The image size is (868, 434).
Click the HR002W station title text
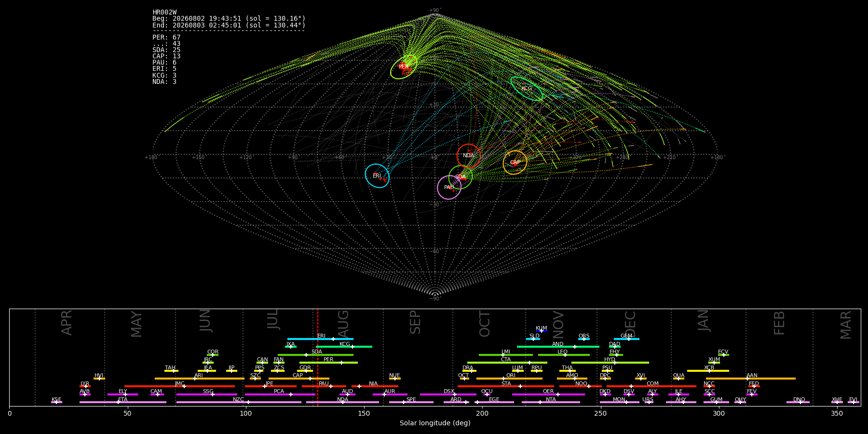coord(164,13)
